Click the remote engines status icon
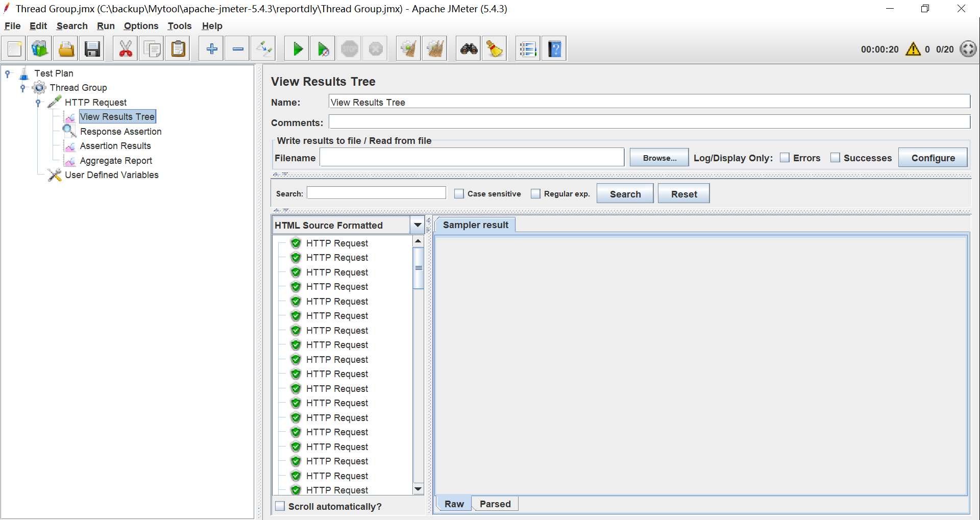This screenshot has height=520, width=980. (x=968, y=49)
